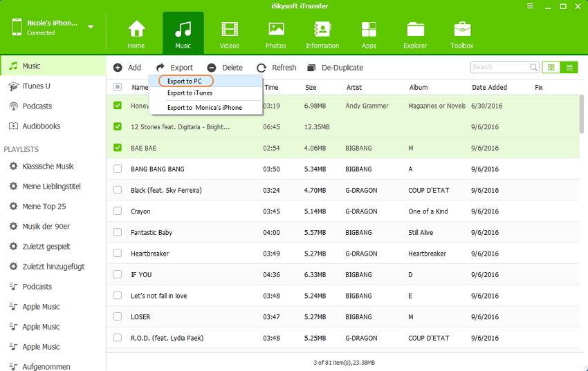Sort the list by Date Added column
The height and width of the screenshot is (371, 588).
(x=489, y=88)
